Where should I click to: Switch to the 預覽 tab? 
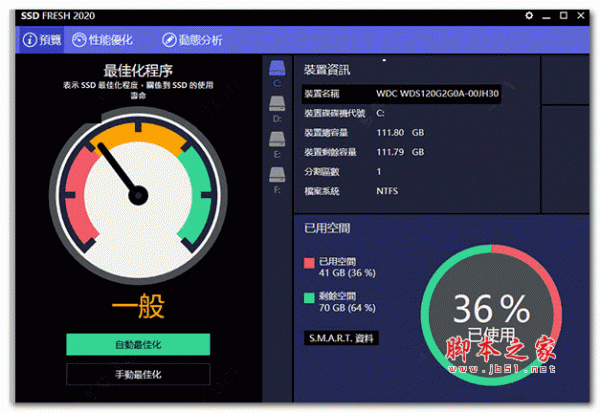point(41,40)
